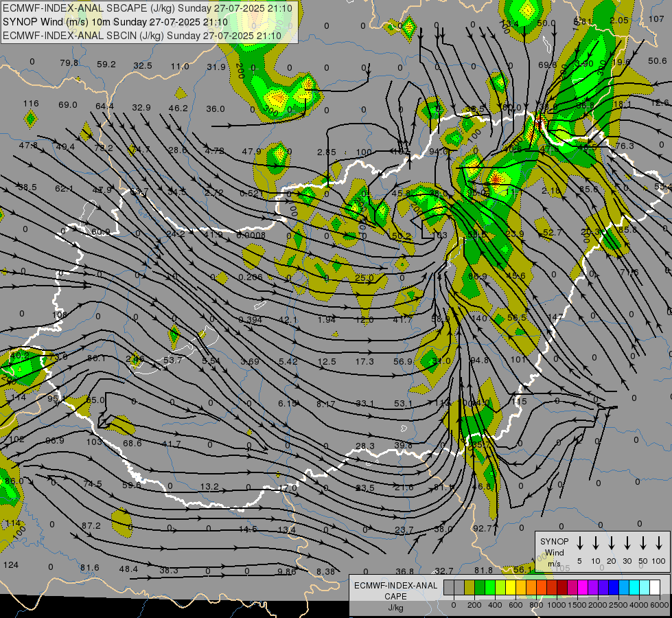Click the 'SYNOP' label in wind legend

point(554,541)
